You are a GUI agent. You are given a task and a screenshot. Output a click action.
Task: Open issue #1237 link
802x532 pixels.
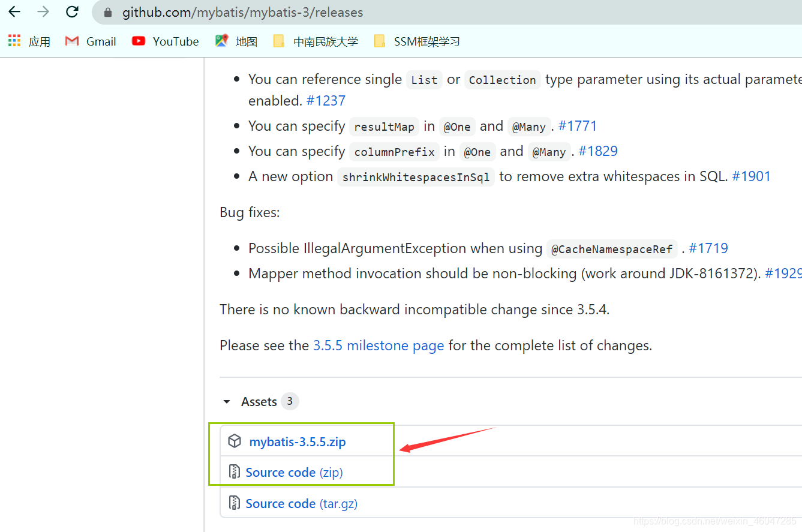(x=326, y=101)
